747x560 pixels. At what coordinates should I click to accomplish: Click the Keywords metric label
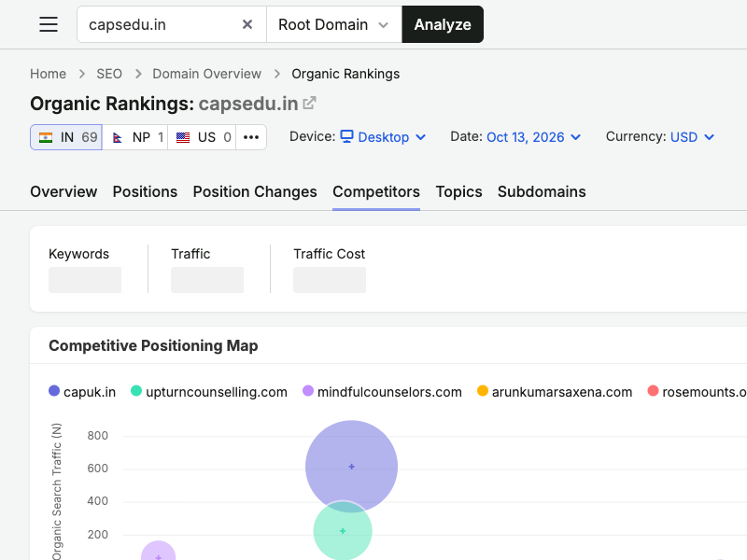coord(78,254)
